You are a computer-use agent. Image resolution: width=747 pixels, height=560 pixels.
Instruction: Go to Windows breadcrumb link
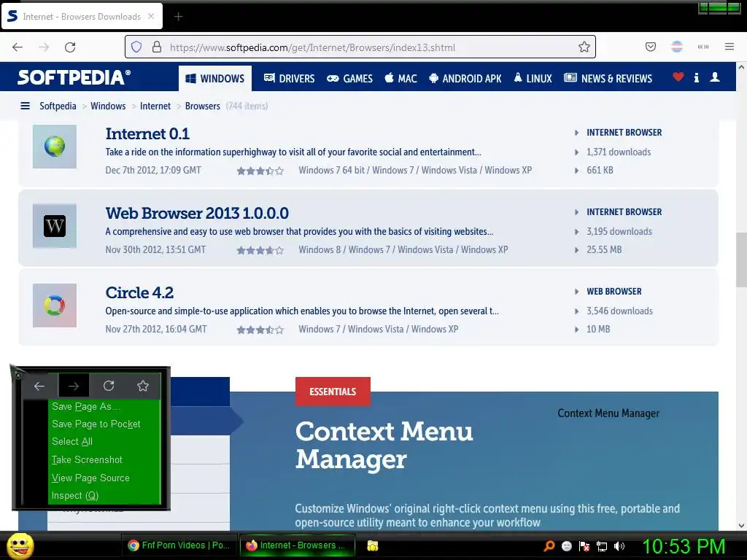tap(108, 106)
